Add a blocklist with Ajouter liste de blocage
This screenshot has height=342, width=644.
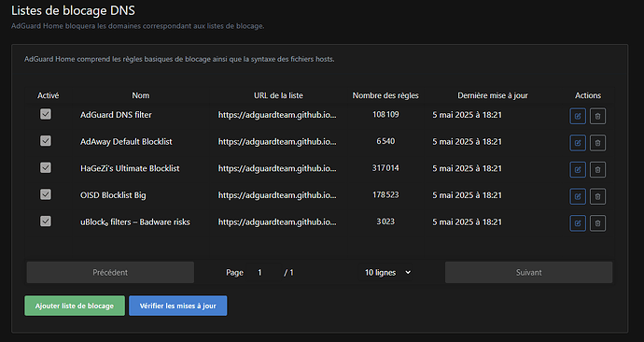point(75,306)
